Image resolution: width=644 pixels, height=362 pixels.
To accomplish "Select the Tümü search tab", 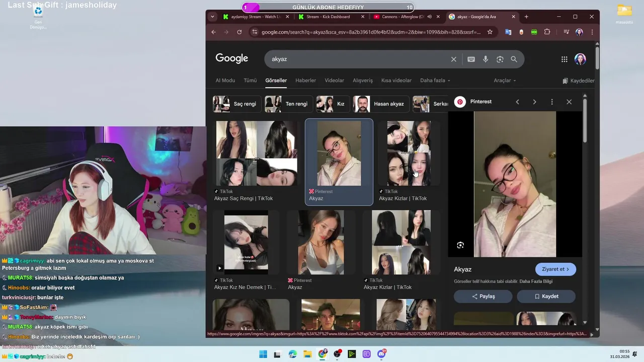I will coord(250,80).
